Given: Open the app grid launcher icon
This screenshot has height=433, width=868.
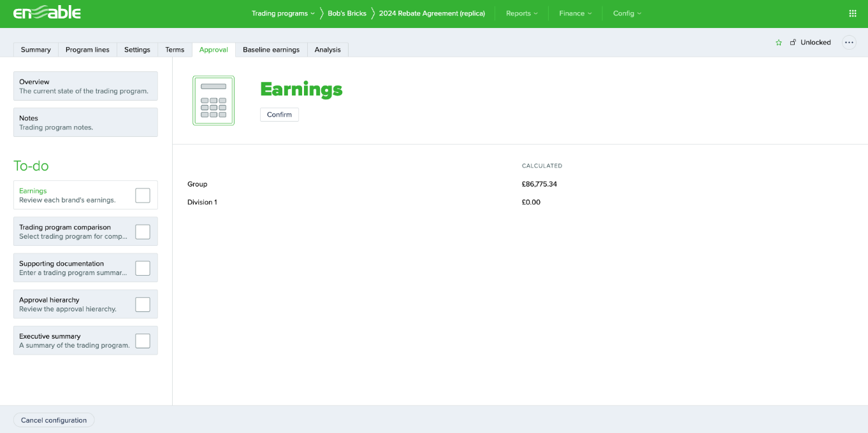Looking at the screenshot, I should point(853,13).
